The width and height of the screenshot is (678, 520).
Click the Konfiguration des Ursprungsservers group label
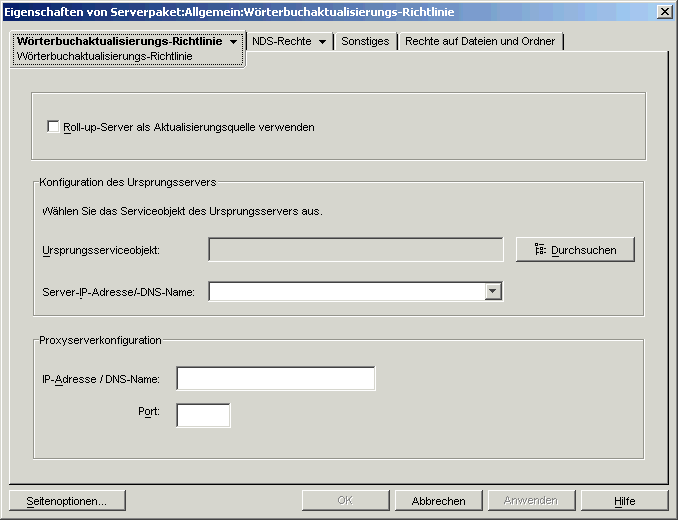128,182
